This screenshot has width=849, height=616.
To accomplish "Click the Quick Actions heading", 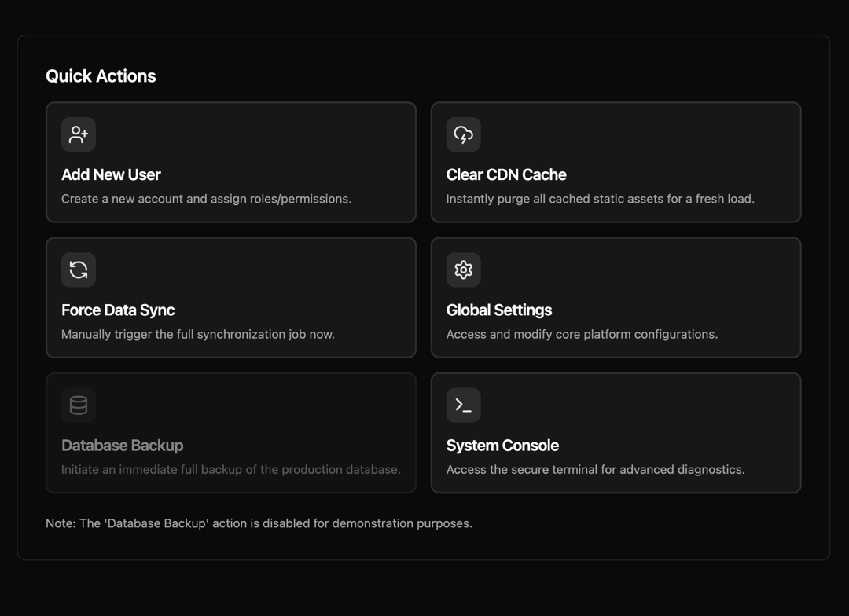I will 101,76.
